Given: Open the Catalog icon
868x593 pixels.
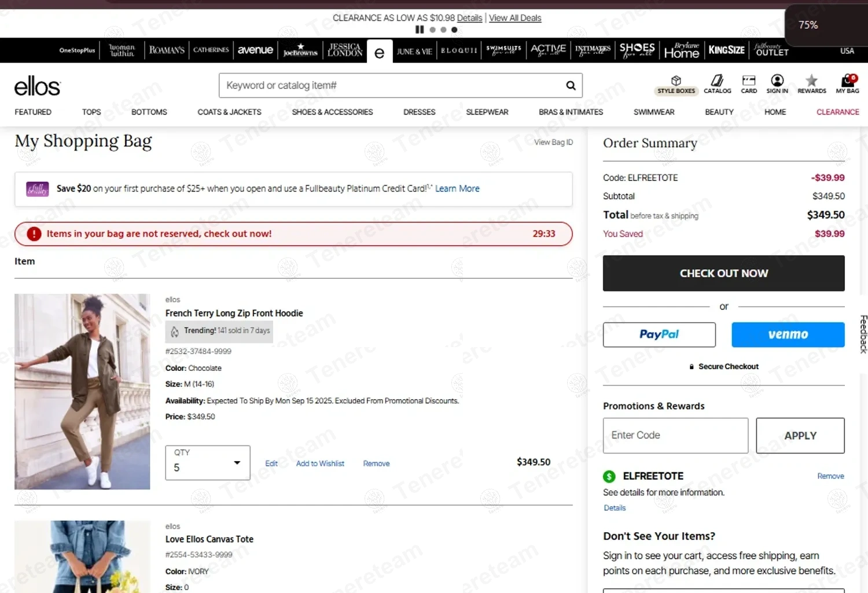Looking at the screenshot, I should [x=717, y=81].
